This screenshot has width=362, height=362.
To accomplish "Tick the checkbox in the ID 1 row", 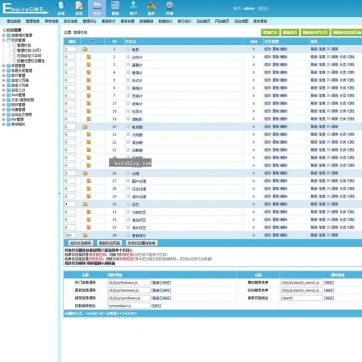I will [128, 49].
